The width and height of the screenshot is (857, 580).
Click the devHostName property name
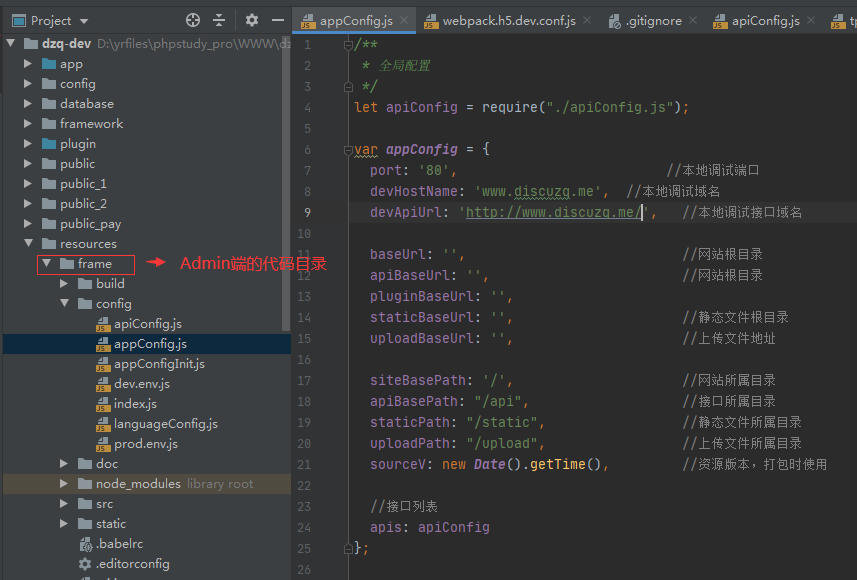[413, 191]
